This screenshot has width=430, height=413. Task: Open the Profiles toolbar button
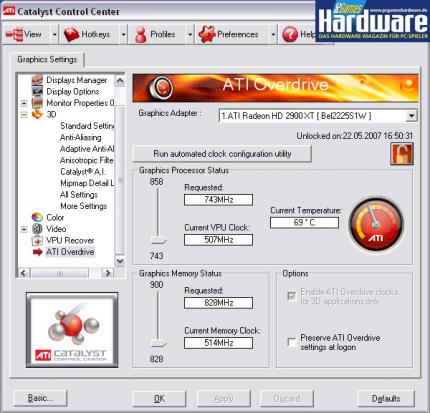click(x=157, y=34)
